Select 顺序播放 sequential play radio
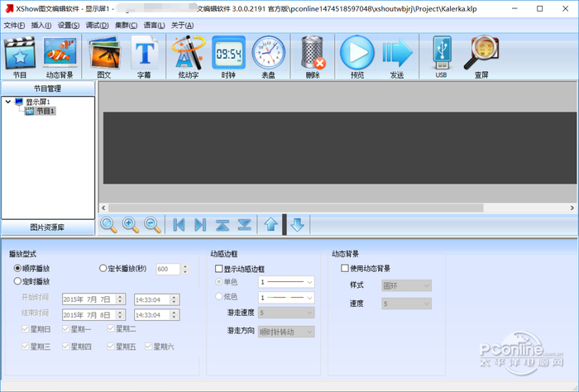Viewport: 579px width, 392px height. point(17,268)
